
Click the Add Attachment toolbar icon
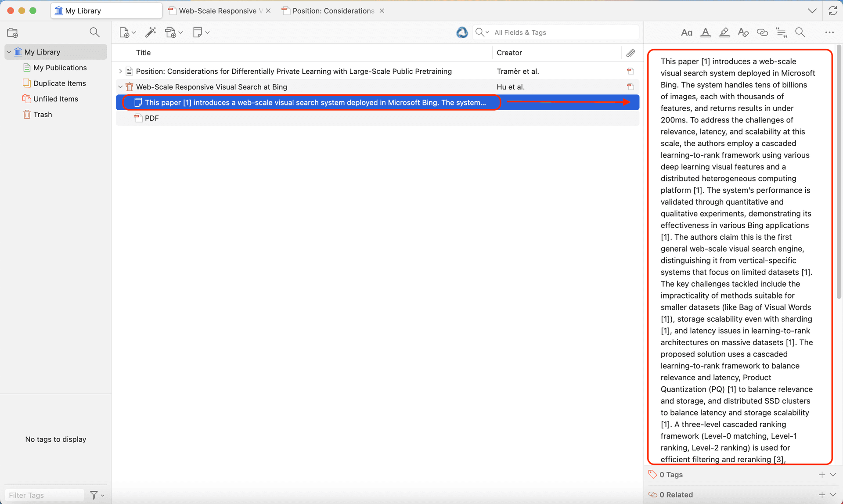[x=171, y=32]
